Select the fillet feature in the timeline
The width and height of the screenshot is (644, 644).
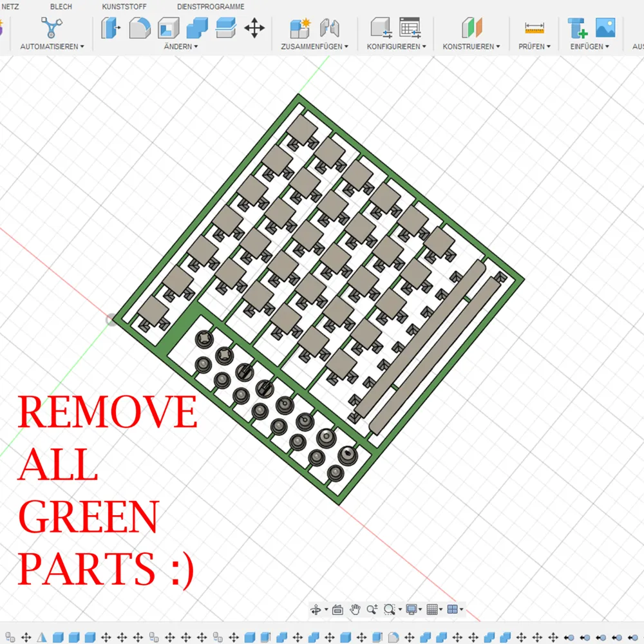[393, 637]
